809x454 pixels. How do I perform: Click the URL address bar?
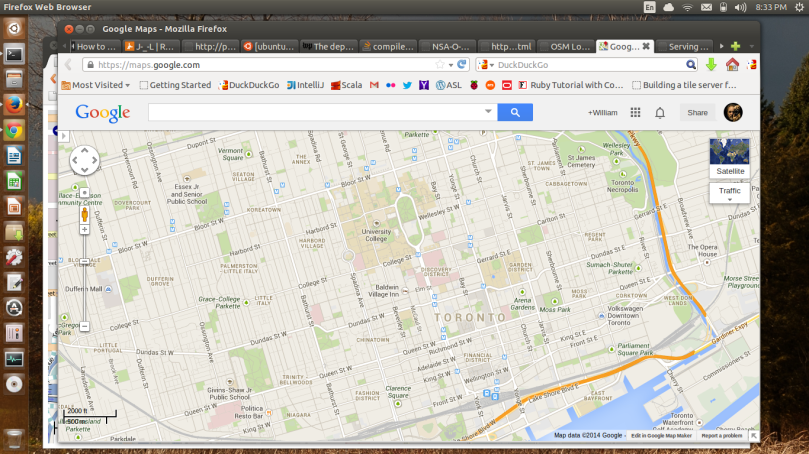pyautogui.click(x=263, y=65)
